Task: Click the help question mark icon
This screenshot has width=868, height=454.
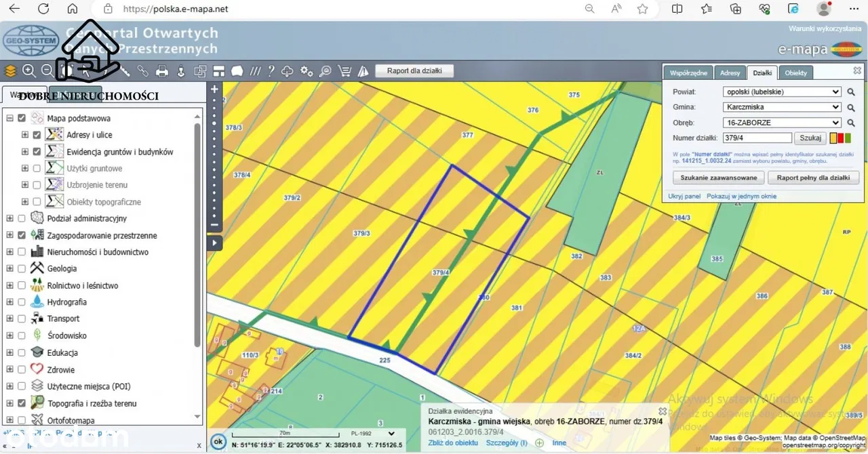Action: click(x=271, y=71)
